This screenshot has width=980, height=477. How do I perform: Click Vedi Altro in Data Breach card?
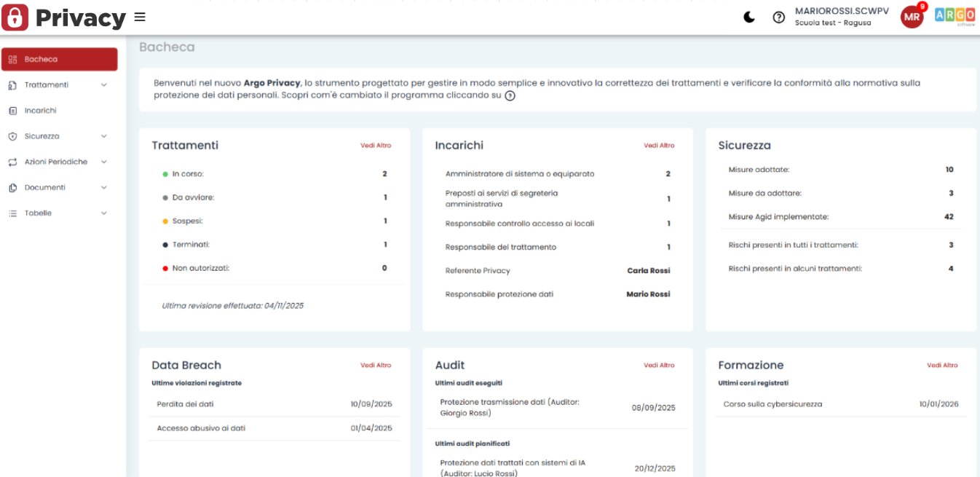(x=376, y=366)
